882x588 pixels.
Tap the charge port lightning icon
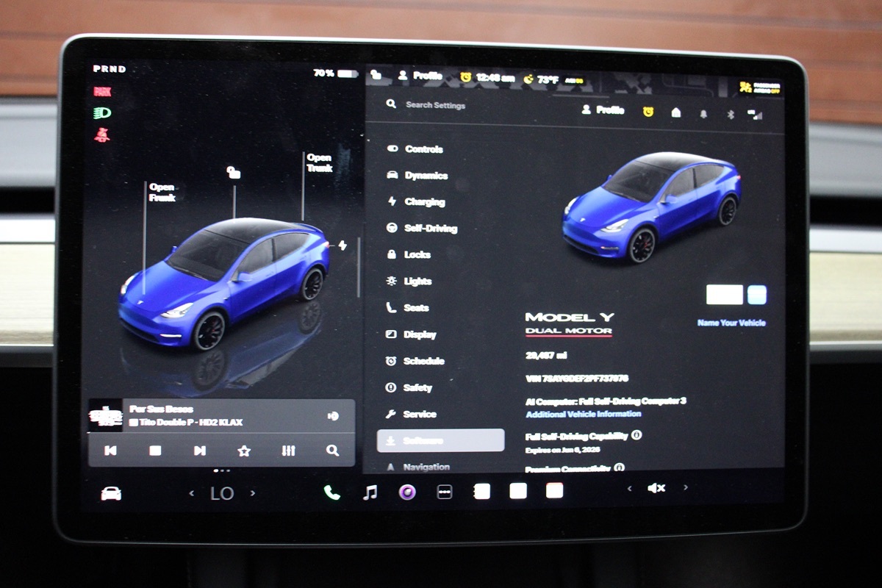click(x=343, y=245)
